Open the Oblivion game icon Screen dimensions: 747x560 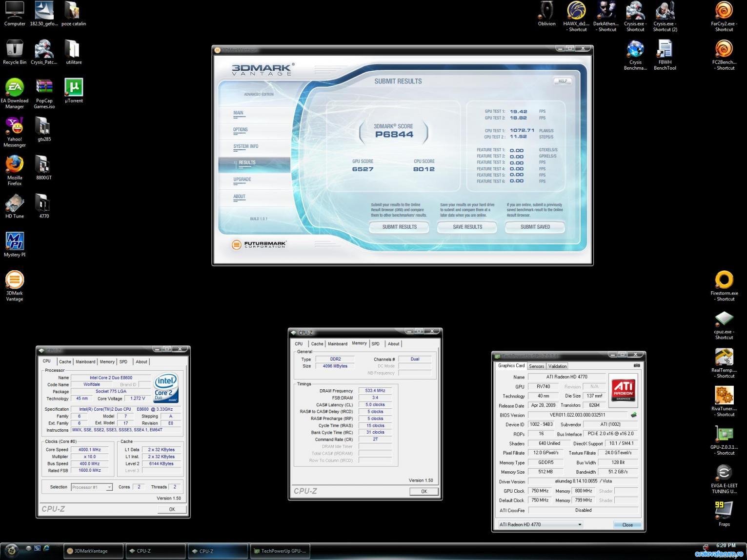[546, 14]
